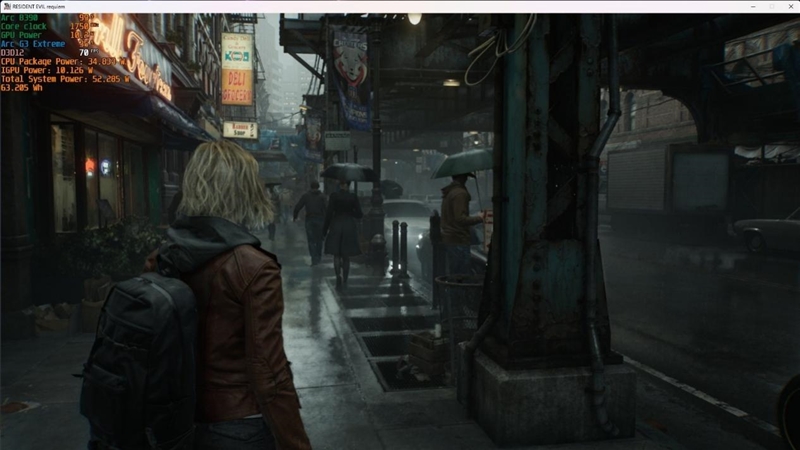
Task: Click the disabled maximize button
Action: (772, 7)
